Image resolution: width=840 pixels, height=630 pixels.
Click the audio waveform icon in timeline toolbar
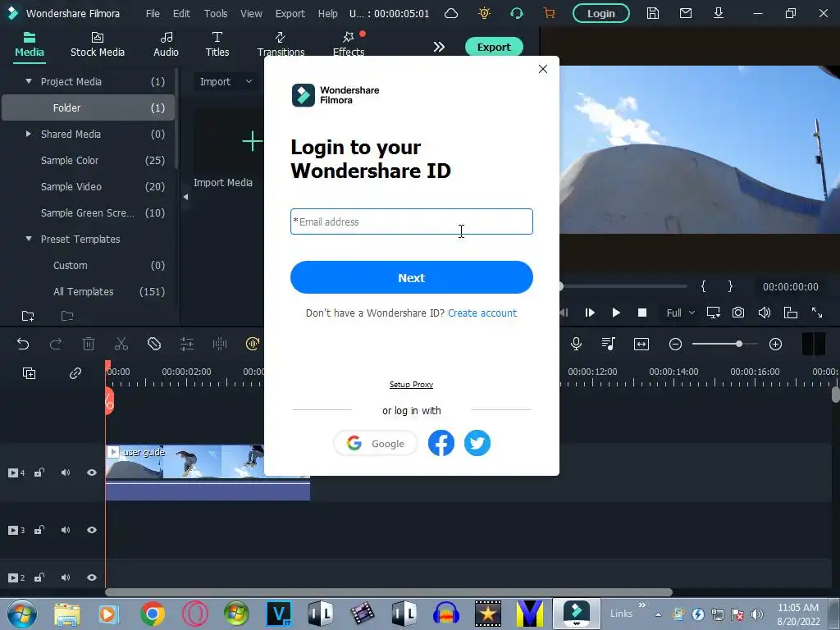coord(220,344)
